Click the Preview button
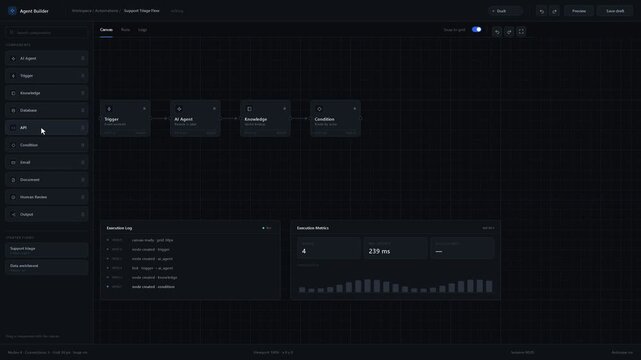The height and width of the screenshot is (360, 641). 579,11
